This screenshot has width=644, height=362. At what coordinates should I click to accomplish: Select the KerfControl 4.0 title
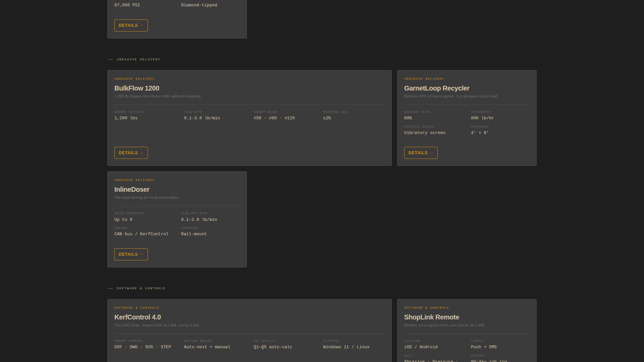point(138,317)
